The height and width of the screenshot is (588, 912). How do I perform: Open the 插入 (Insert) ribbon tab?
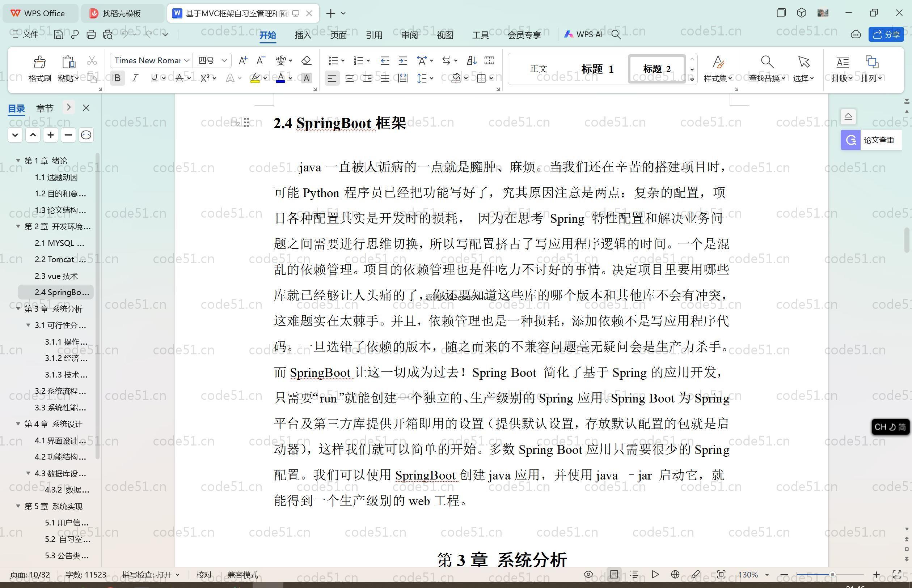(x=303, y=35)
